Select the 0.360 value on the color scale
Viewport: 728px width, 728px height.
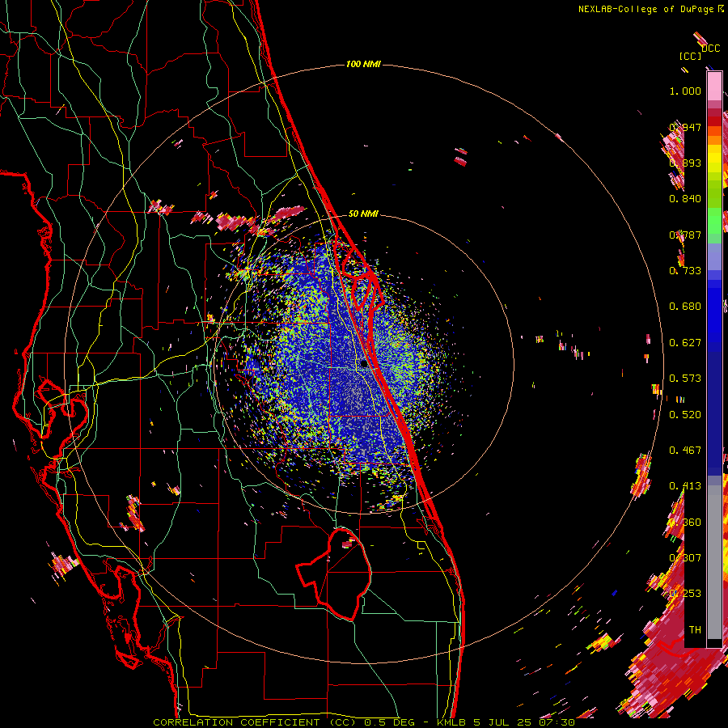coord(685,523)
